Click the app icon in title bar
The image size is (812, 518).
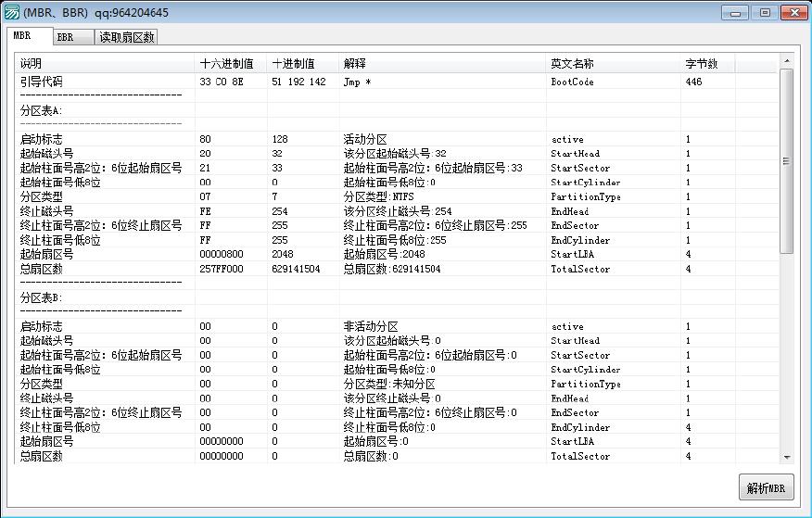click(x=12, y=13)
